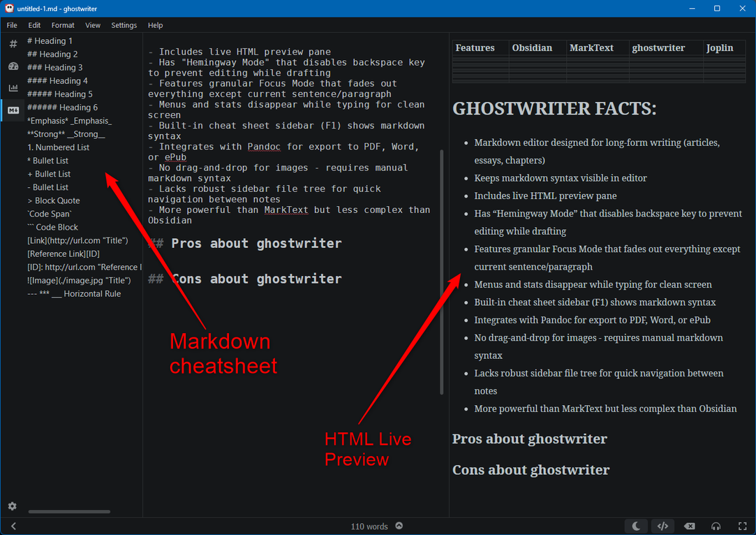The image size is (756, 535).
Task: Click 'Features' table header in preview
Action: [475, 47]
